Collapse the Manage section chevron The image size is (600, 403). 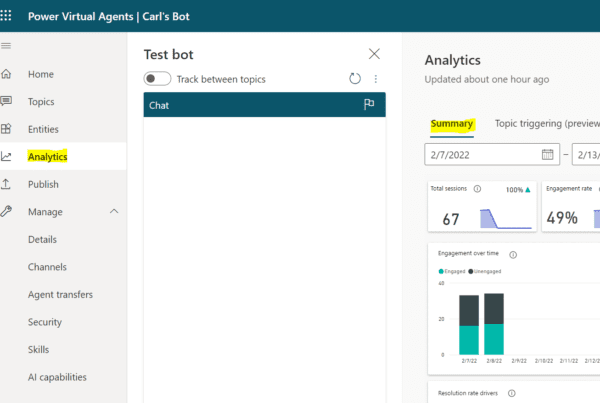coord(113,212)
